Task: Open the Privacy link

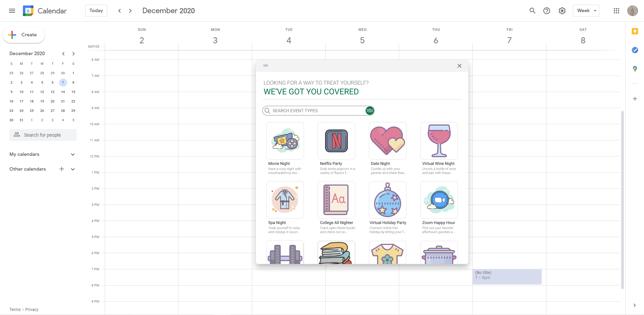Action: [32, 310]
